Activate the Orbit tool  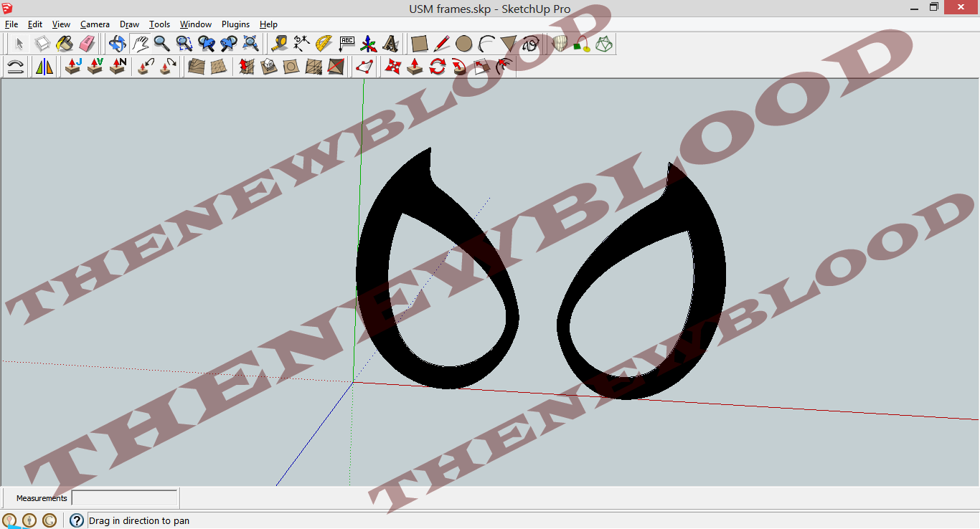[x=118, y=44]
